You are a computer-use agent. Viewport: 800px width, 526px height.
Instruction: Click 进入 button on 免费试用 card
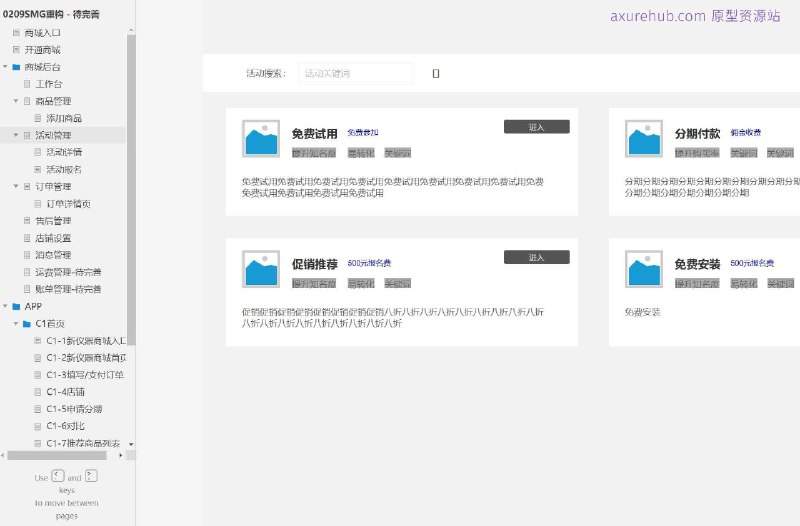[x=537, y=127]
